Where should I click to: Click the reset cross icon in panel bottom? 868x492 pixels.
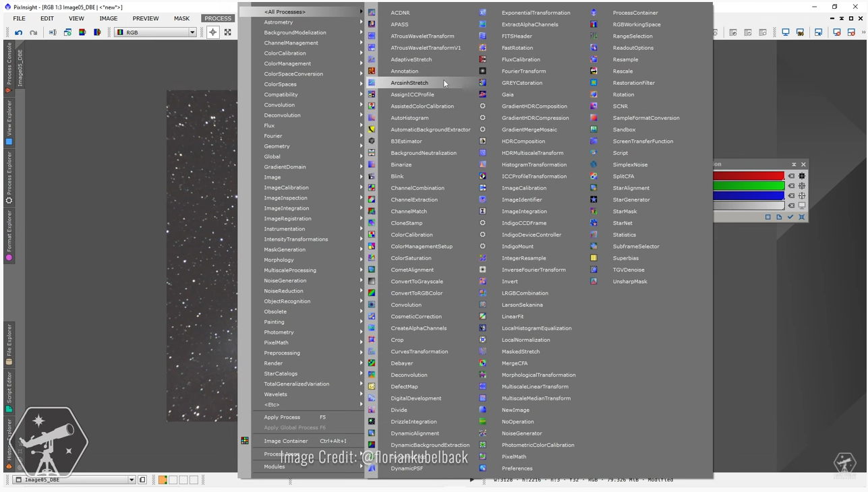(x=802, y=217)
